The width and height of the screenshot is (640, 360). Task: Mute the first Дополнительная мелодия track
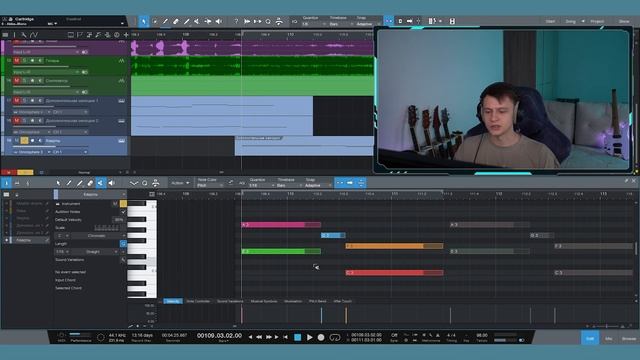17,100
